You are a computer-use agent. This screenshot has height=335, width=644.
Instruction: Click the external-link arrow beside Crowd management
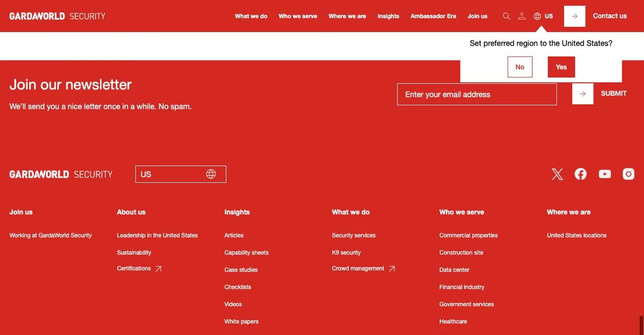pyautogui.click(x=391, y=269)
